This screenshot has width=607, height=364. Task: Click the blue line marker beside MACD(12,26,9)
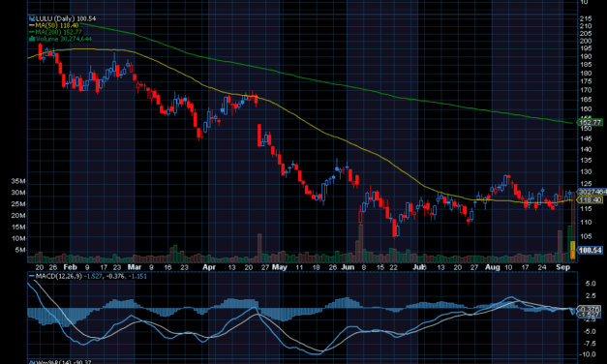(x=32, y=276)
